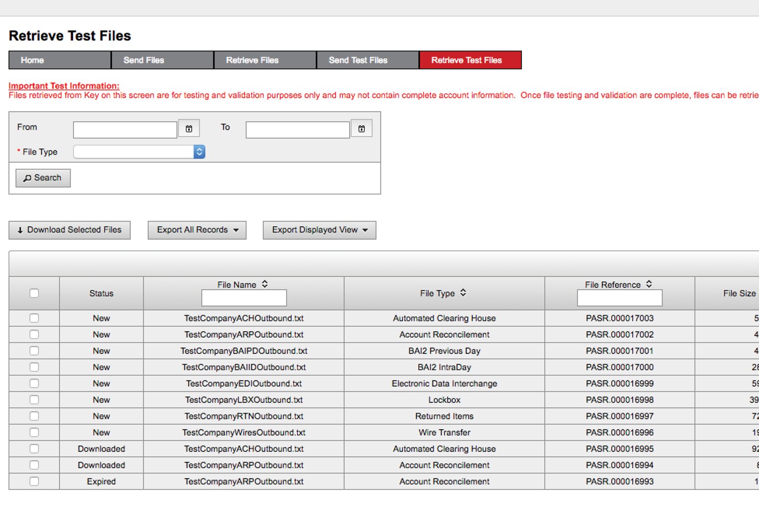The height and width of the screenshot is (532, 759).
Task: Click the download arrow on Download Selected Files
Action: point(20,230)
